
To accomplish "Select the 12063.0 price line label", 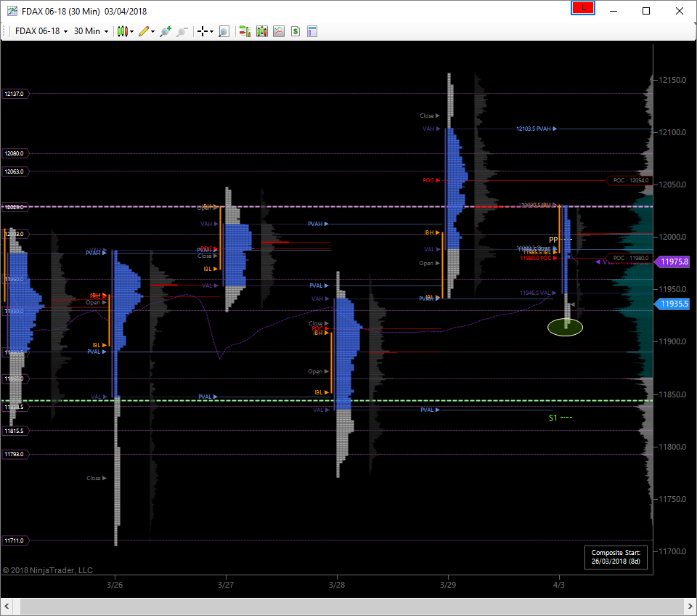I will pyautogui.click(x=15, y=171).
